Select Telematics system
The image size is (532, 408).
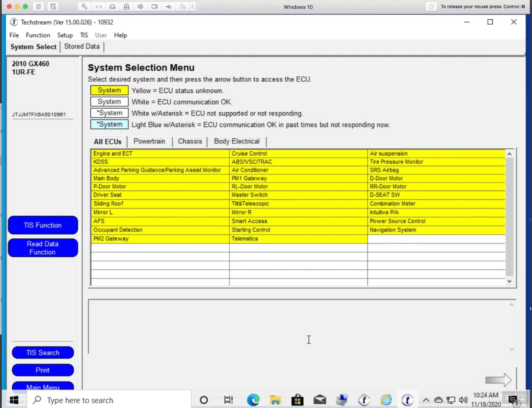click(298, 239)
